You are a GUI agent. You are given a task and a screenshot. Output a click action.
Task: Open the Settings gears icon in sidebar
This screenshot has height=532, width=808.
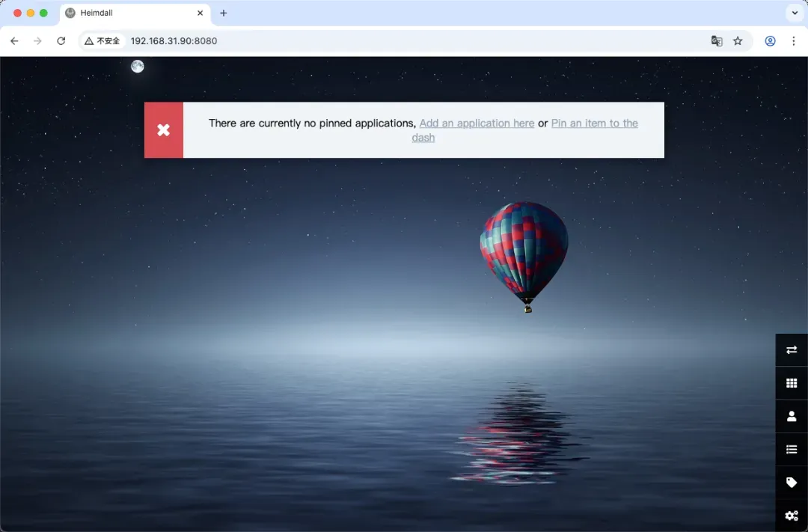[x=792, y=516]
